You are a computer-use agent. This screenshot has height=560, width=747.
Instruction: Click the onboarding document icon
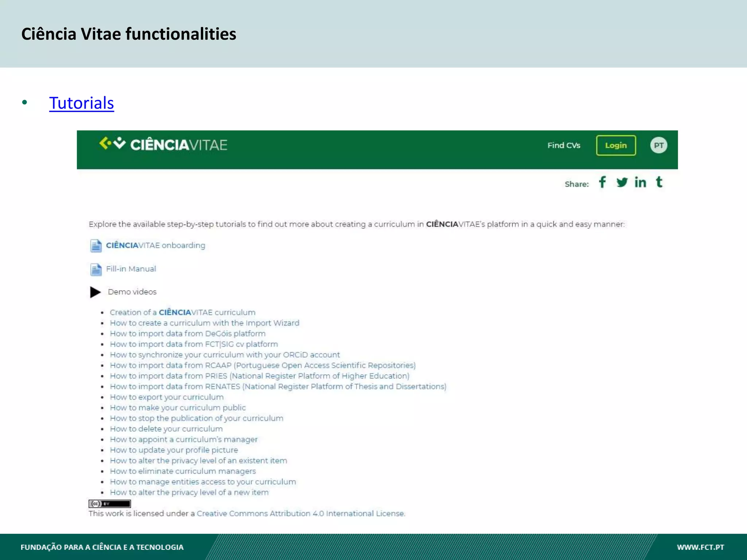96,246
